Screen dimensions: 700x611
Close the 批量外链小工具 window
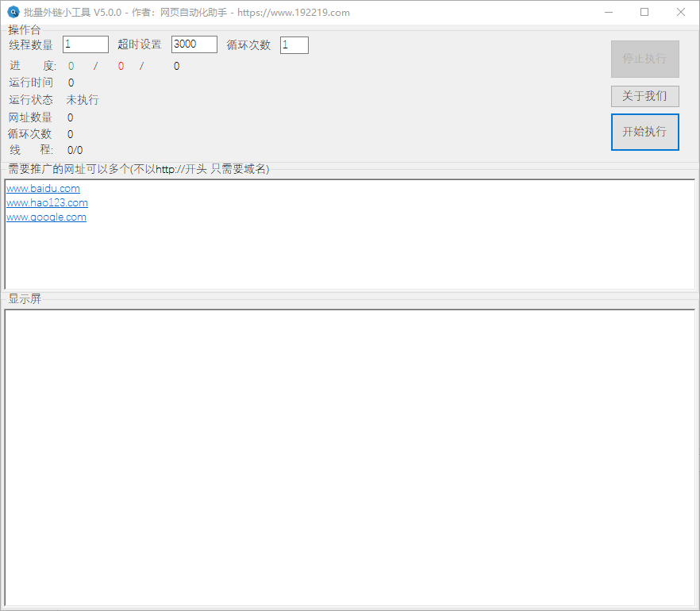point(681,12)
